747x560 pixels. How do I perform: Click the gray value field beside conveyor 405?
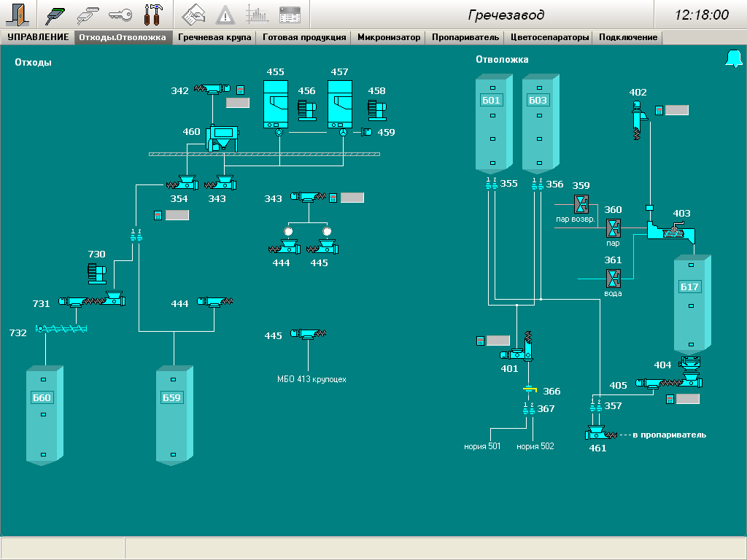point(687,399)
